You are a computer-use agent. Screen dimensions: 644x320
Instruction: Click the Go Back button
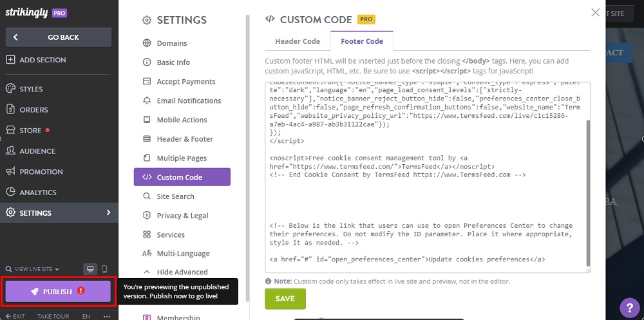(x=59, y=37)
